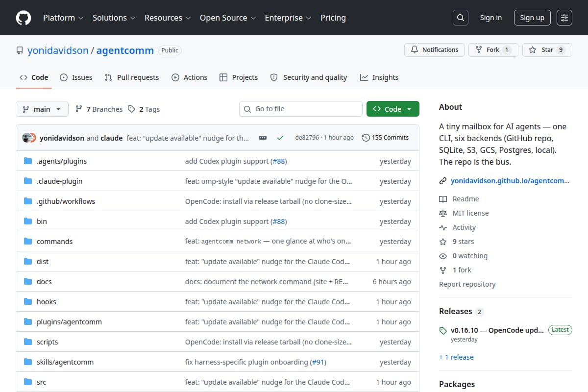
Task: Click the ellipsis commit message expander
Action: [263, 138]
